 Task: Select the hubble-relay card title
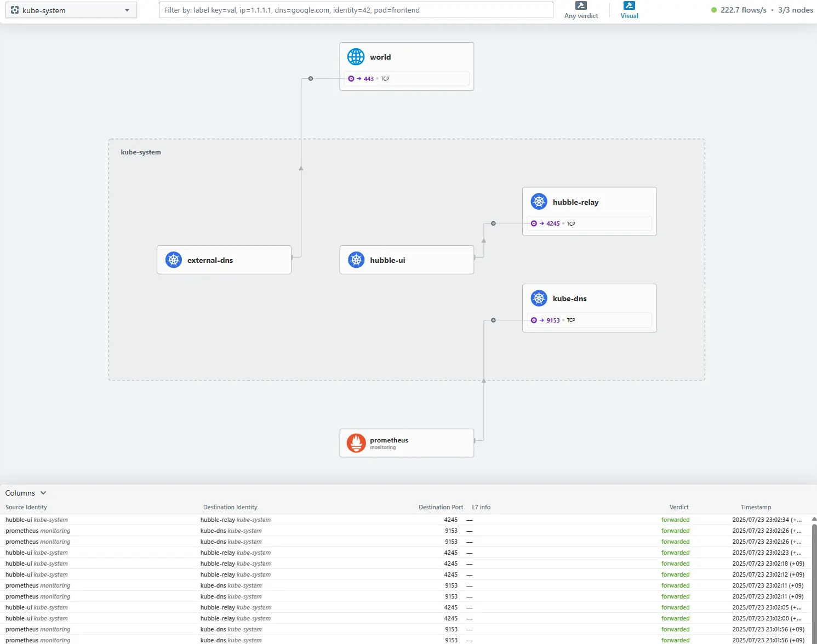(x=576, y=202)
